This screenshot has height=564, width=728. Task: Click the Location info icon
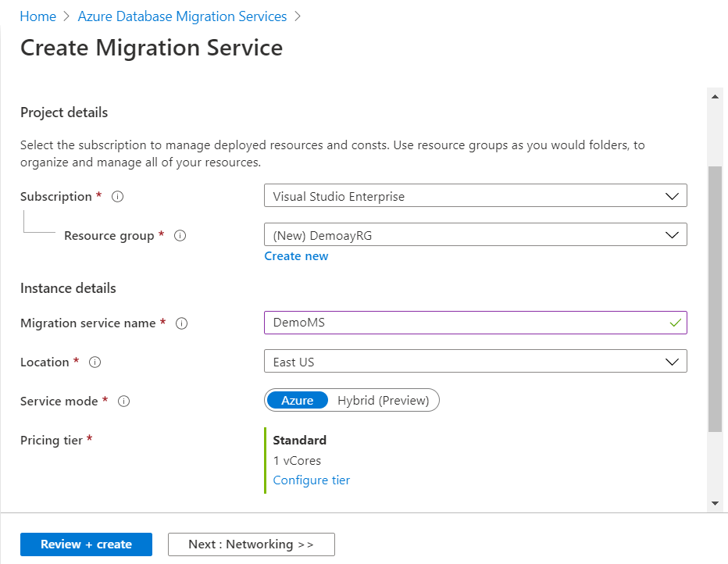(x=94, y=362)
